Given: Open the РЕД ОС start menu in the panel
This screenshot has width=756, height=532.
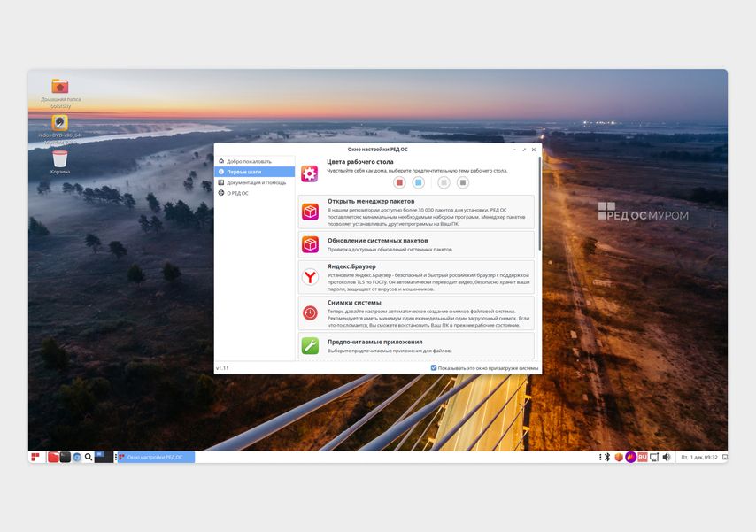Looking at the screenshot, I should [35, 457].
